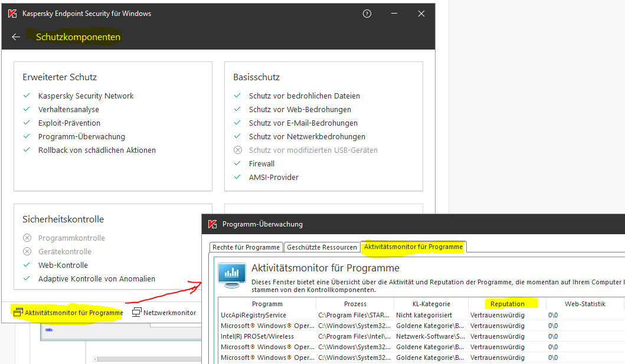
Task: Open Schutz vor Netzwerkbedrohungen
Action: (307, 137)
